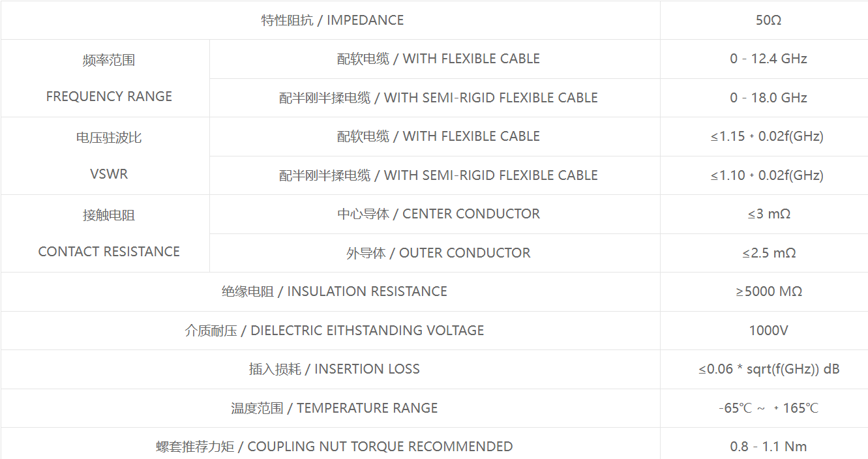Viewport: 868px width, 459px height.
Task: Select the ≤3 mΩ value
Action: (x=769, y=214)
